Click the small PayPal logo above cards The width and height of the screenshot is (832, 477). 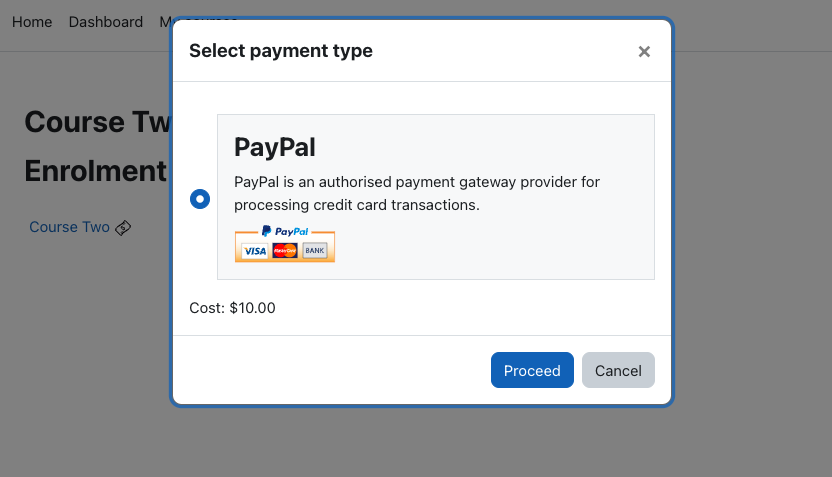coord(285,231)
